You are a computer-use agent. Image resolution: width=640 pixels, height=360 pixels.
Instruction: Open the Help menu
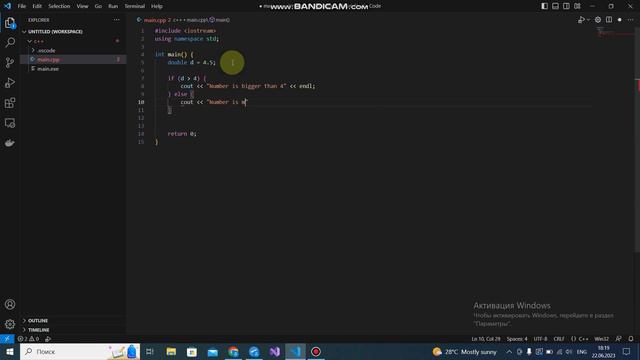[x=157, y=6]
